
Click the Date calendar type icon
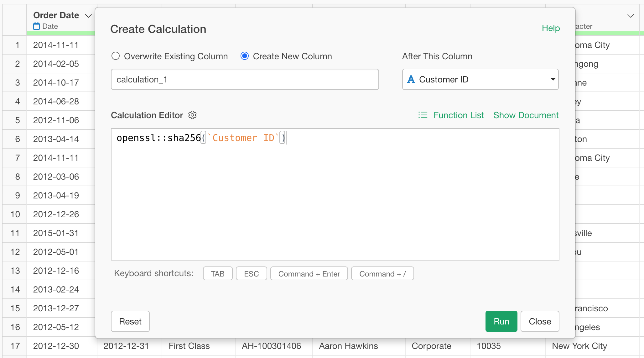point(37,26)
